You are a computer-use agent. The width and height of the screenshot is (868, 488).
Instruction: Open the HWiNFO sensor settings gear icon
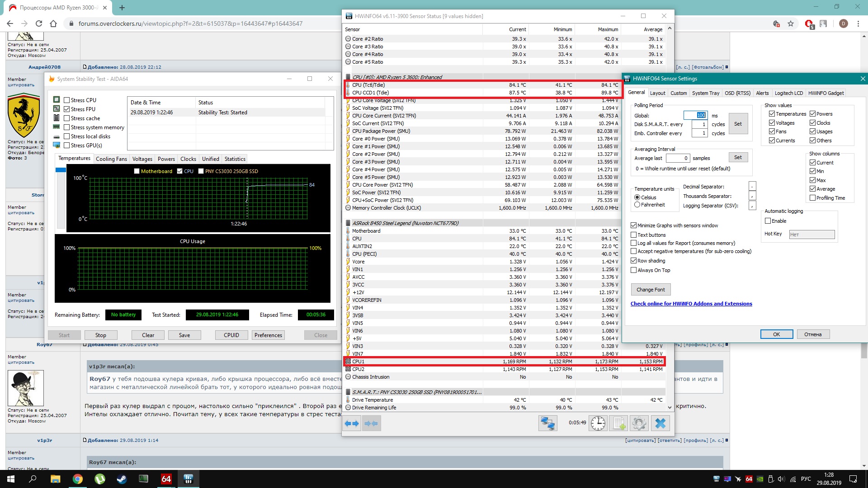tap(639, 423)
